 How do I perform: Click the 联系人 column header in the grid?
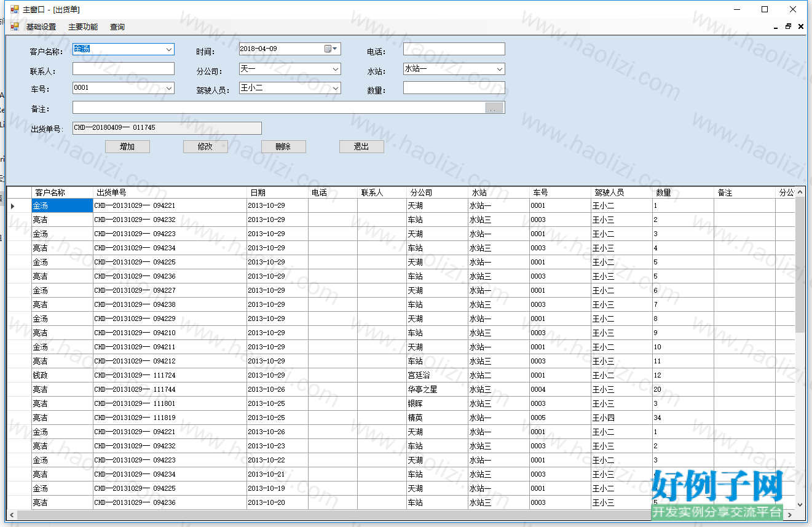coord(382,192)
